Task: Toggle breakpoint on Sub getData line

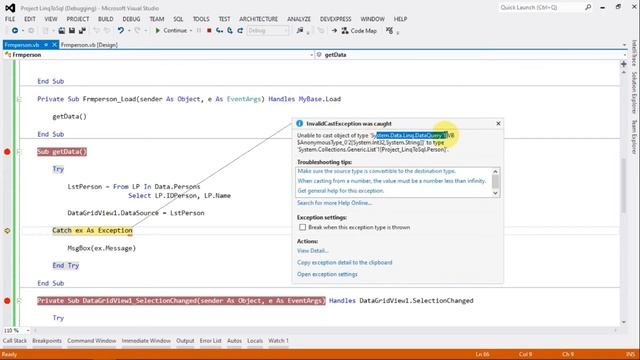Action: click(x=7, y=152)
